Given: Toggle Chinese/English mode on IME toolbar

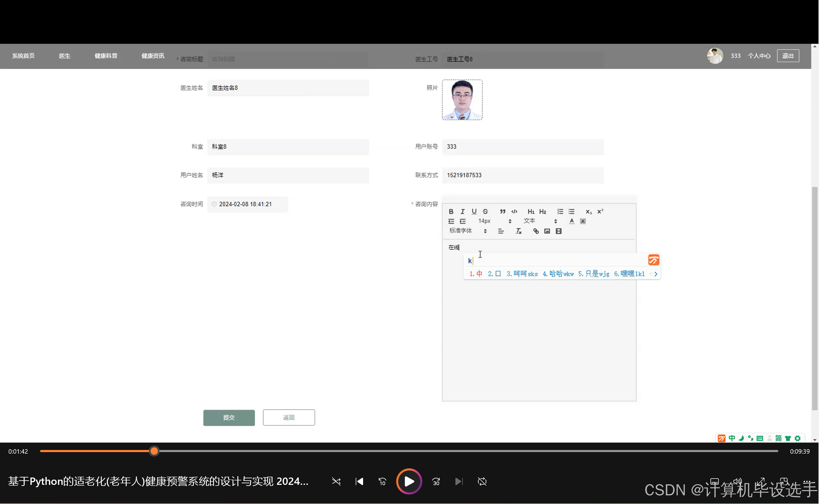Looking at the screenshot, I should 732,438.
